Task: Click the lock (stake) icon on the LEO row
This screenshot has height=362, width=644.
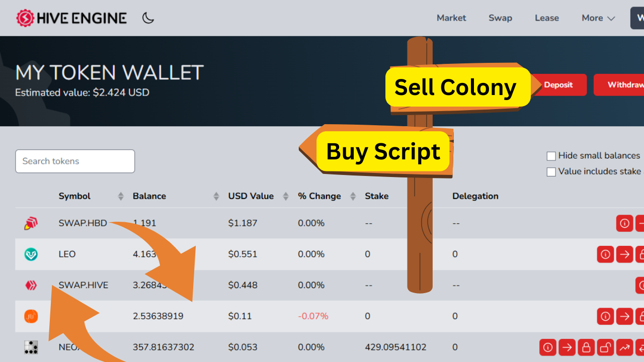Action: (643, 254)
